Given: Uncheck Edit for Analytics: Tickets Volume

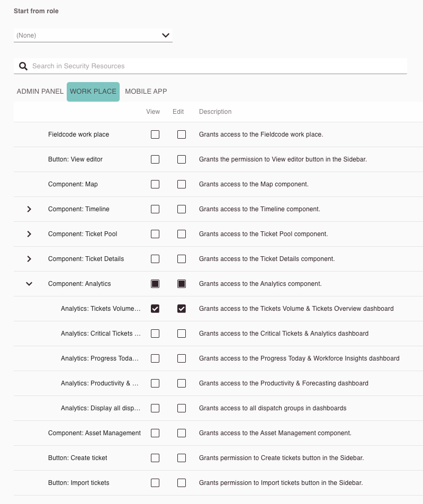Looking at the screenshot, I should [x=182, y=309].
